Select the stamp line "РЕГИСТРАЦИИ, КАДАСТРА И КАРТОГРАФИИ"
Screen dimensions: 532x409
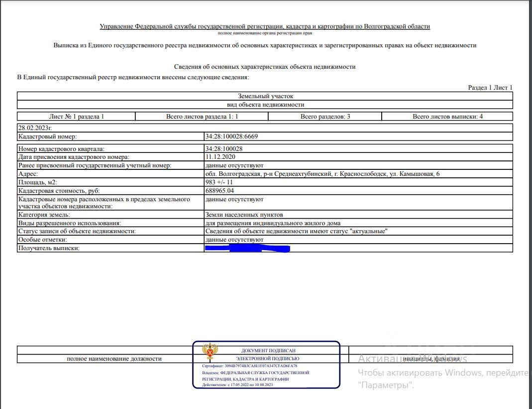(245, 379)
